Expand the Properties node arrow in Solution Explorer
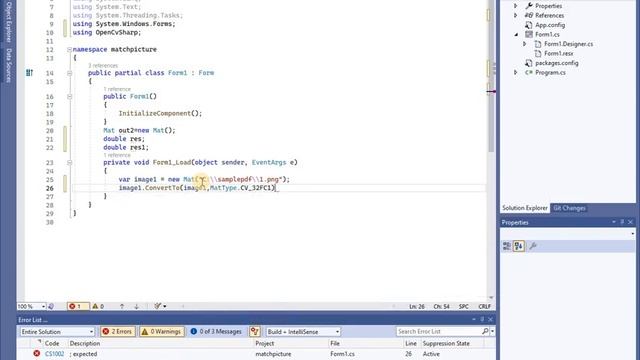 (516, 6)
